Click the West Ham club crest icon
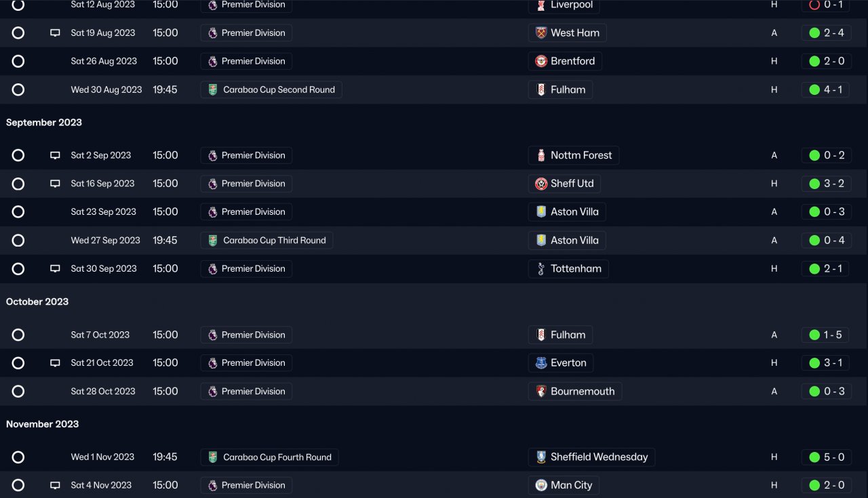Viewport: 868px width, 498px height. point(541,33)
